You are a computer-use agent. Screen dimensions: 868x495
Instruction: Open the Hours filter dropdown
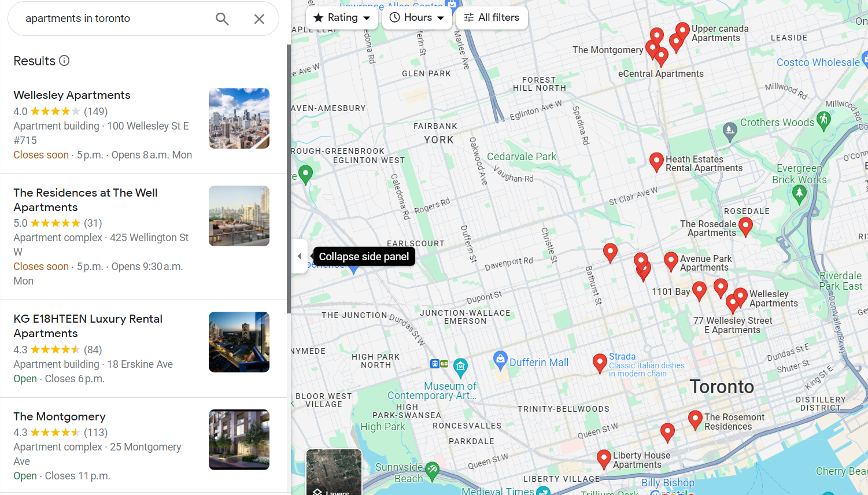417,17
